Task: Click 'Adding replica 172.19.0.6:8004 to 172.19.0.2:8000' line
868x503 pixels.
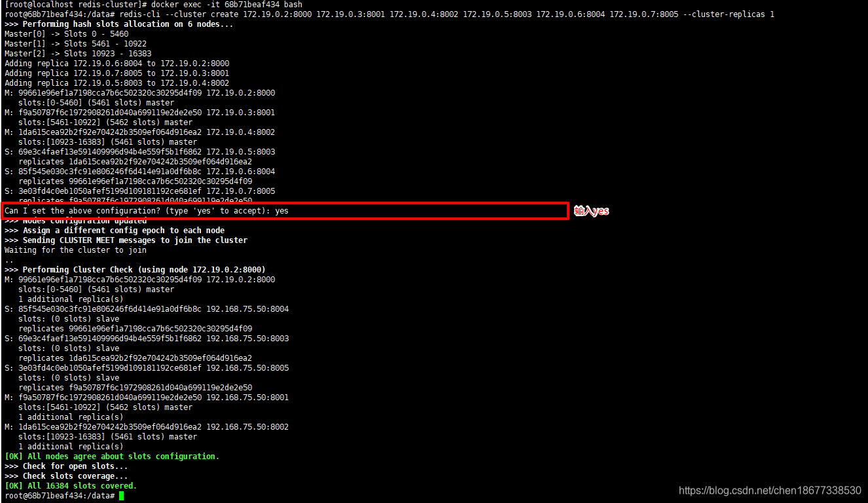Action: click(117, 64)
